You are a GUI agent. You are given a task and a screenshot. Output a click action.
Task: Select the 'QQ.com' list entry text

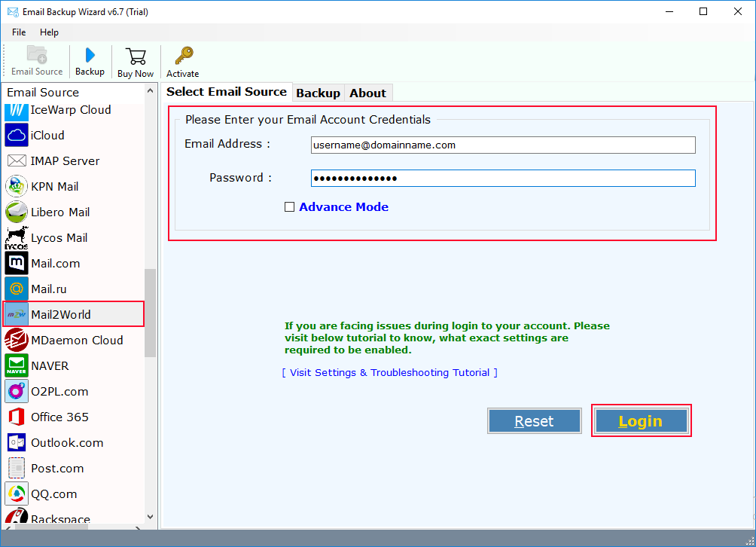click(x=54, y=494)
